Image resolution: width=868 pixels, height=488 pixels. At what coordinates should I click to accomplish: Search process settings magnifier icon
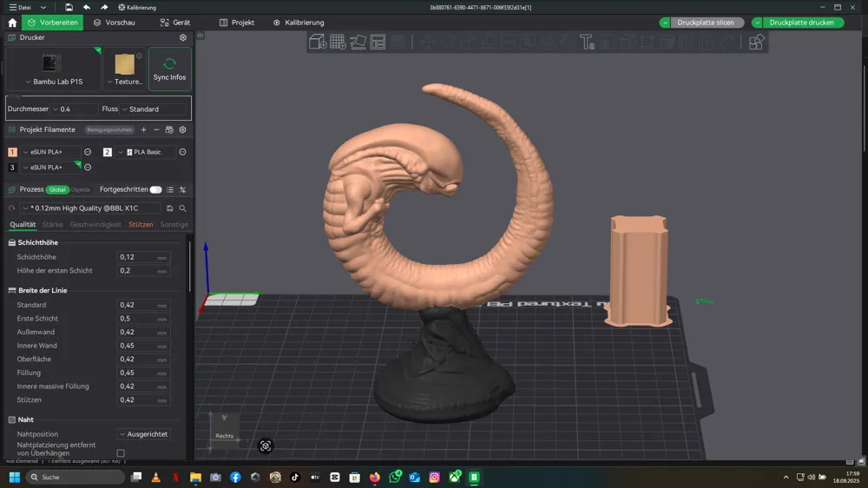click(182, 208)
